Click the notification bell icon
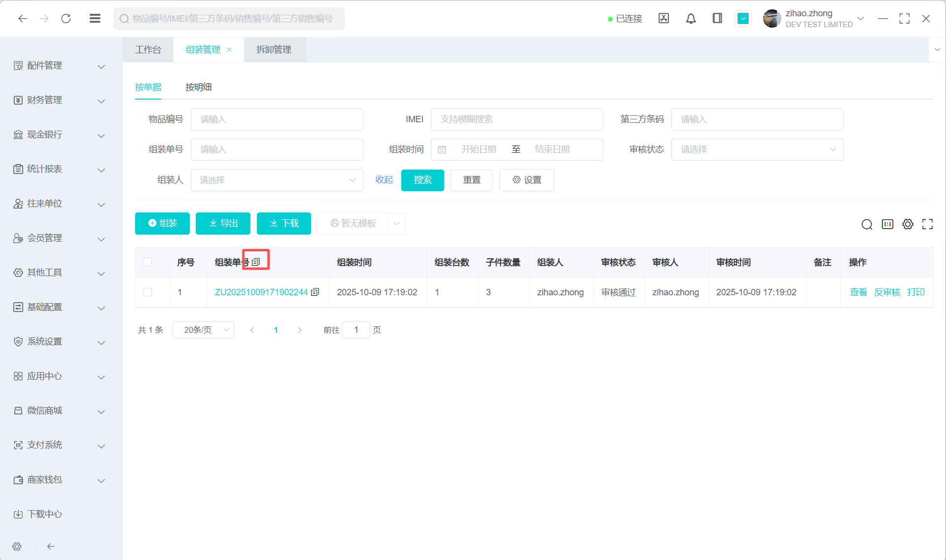 point(691,19)
